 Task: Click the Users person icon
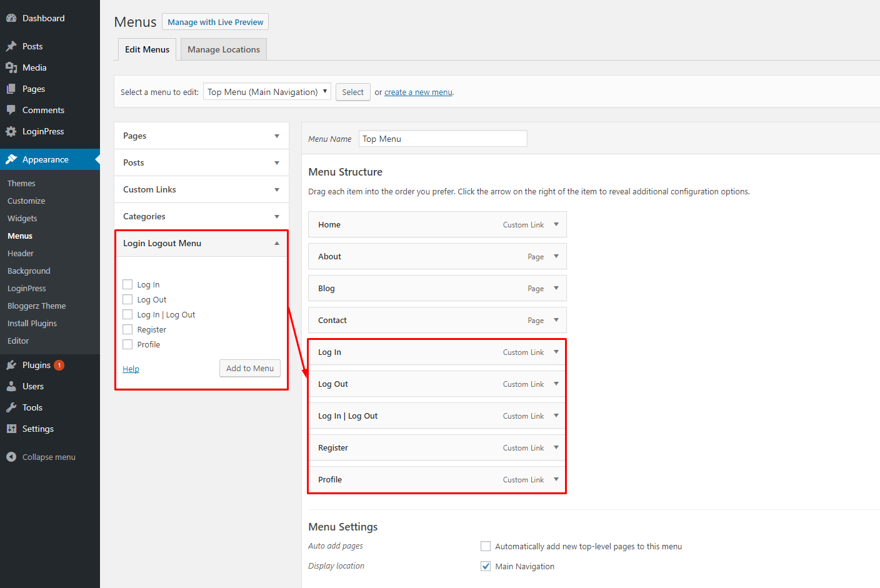coord(11,386)
